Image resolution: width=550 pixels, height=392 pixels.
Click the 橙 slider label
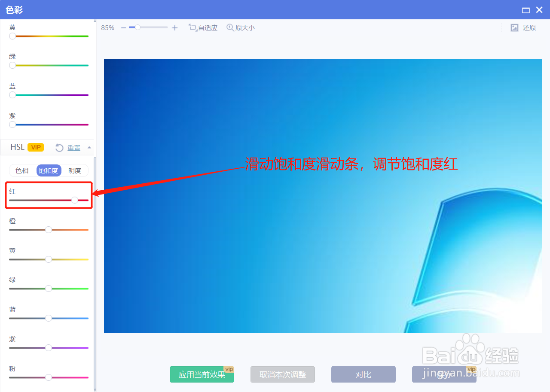tap(12, 221)
